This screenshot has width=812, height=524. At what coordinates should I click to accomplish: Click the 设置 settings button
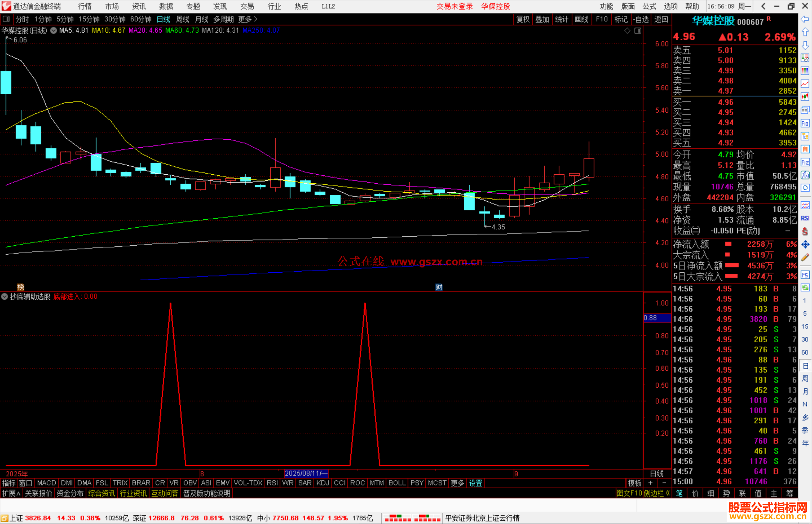pyautogui.click(x=476, y=483)
